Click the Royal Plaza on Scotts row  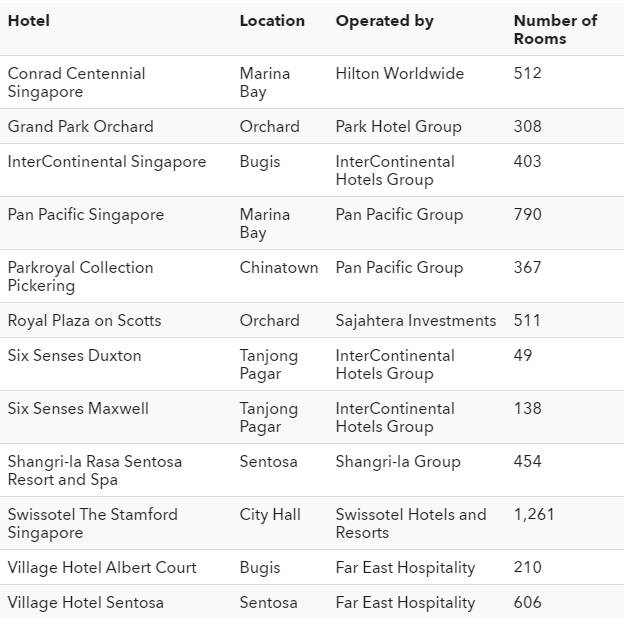(84, 320)
